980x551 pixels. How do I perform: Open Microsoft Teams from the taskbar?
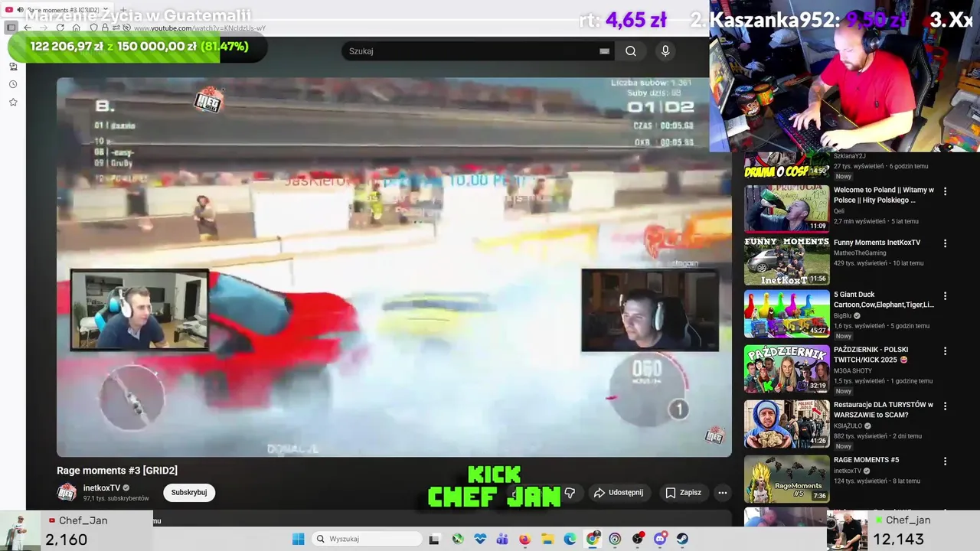coord(501,539)
